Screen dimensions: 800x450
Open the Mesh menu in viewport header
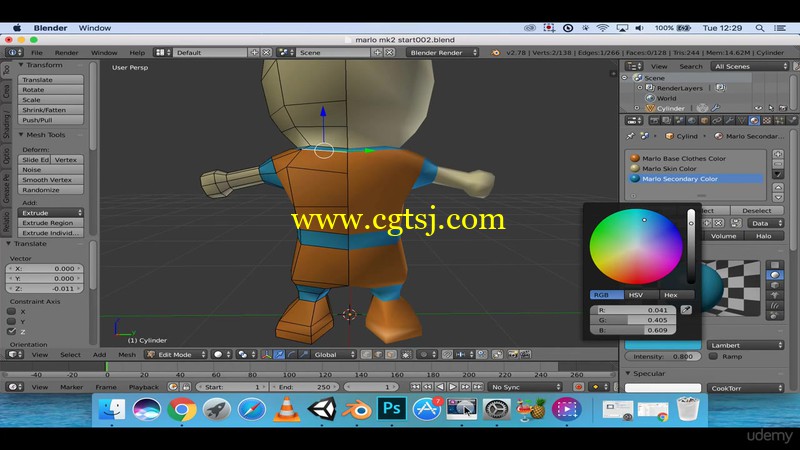coord(127,355)
